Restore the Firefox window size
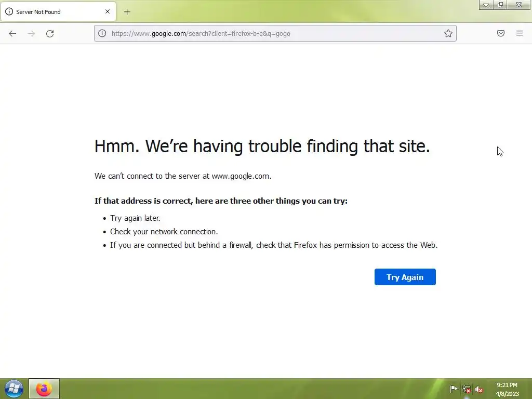This screenshot has width=532, height=399. tap(500, 5)
